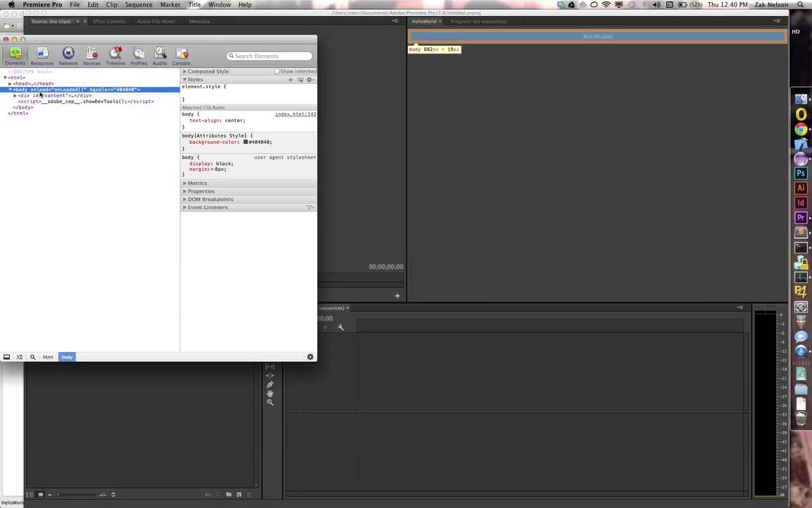The image size is (812, 508).
Task: Open the Title menu
Action: pyautogui.click(x=195, y=5)
